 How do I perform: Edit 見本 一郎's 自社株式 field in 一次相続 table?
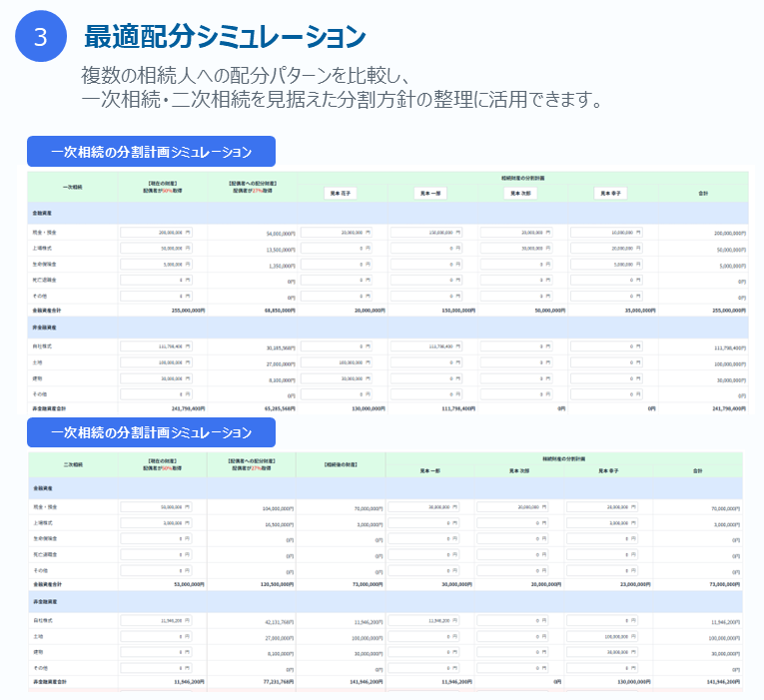(x=426, y=347)
